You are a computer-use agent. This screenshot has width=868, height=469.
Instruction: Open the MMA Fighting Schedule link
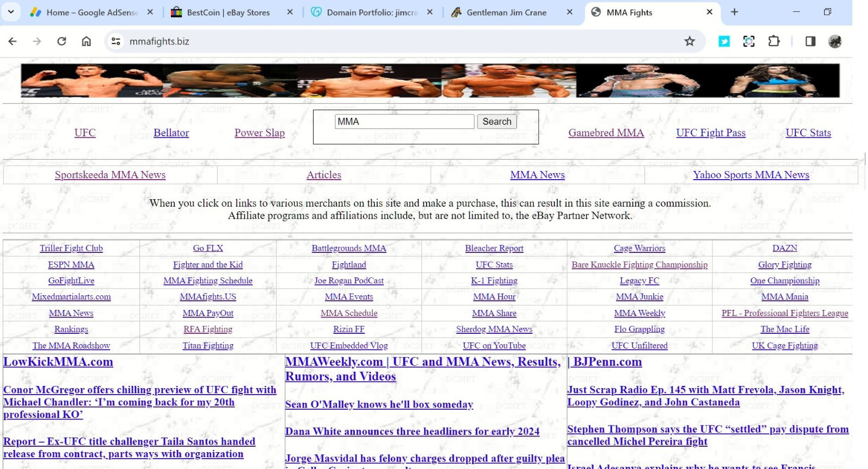coord(208,281)
